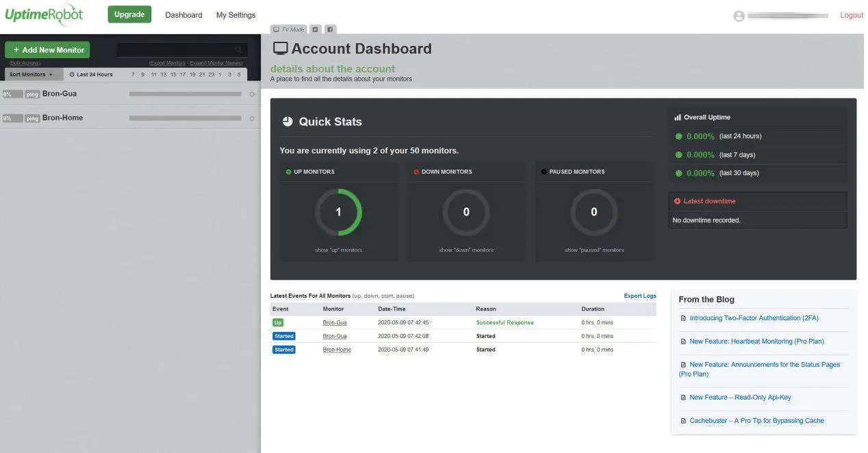Click the user account avatar icon
Image resolution: width=868 pixels, height=453 pixels.
coord(739,16)
